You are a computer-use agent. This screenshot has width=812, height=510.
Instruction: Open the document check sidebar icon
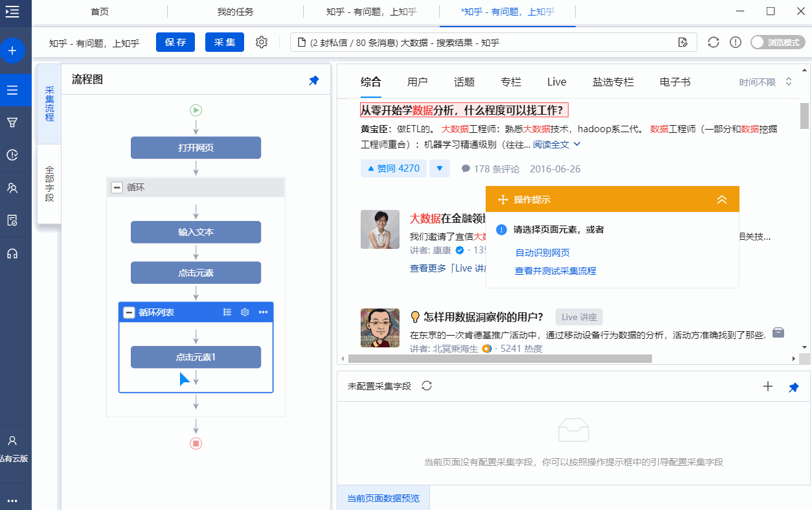(12, 220)
